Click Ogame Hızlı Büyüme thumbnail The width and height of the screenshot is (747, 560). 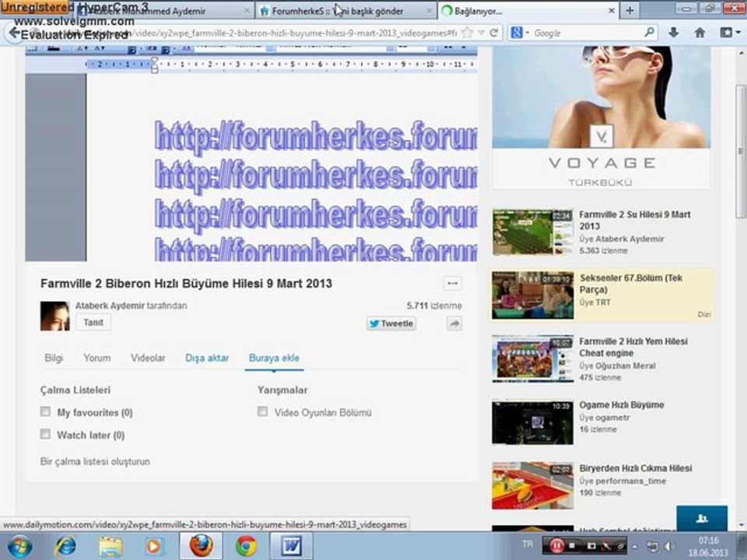532,422
